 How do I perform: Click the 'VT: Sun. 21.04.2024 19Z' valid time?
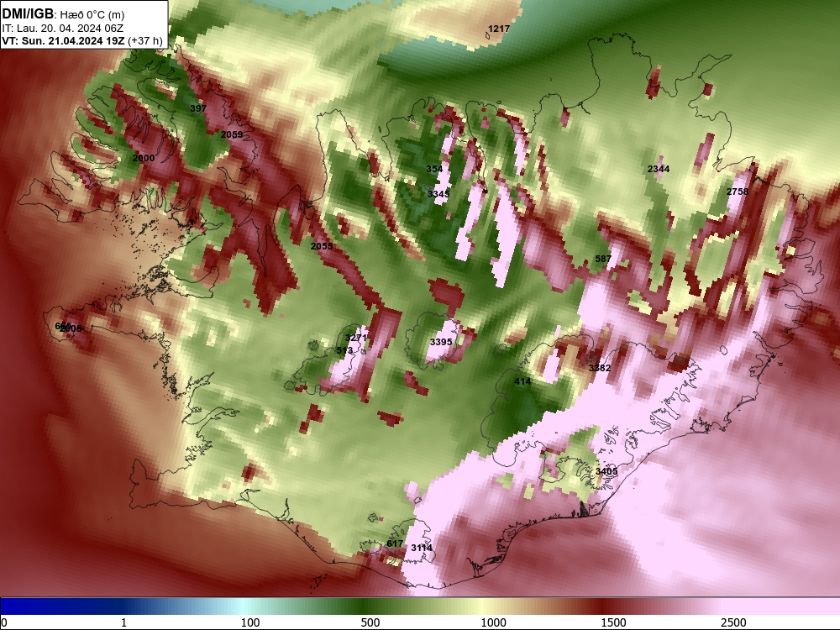[65, 40]
